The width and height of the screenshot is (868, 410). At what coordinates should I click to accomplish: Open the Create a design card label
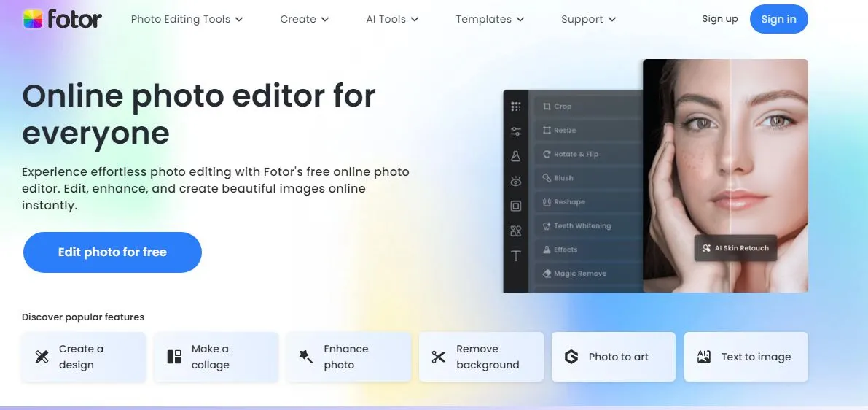[x=81, y=357]
